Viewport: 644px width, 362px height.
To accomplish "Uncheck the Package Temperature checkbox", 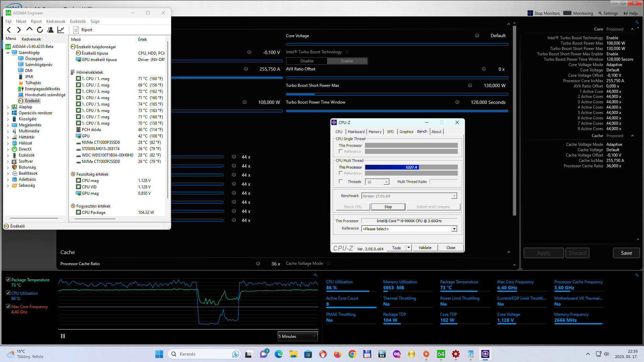I will click(8, 280).
